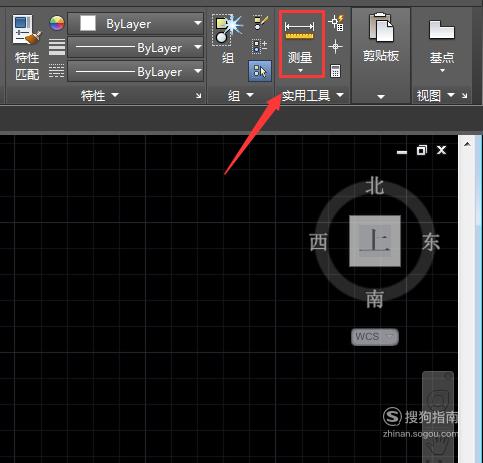Click the color wheel swatch icon
The height and width of the screenshot is (463, 483).
[x=57, y=23]
